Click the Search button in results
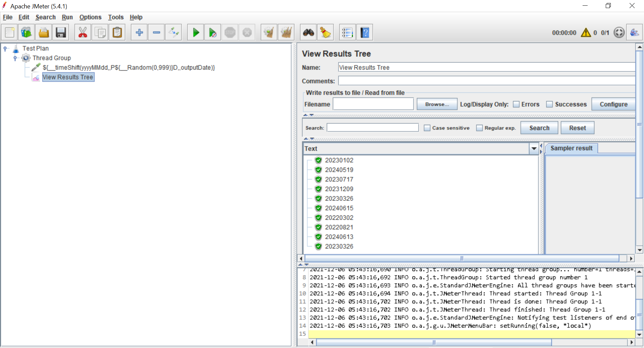Viewport: 644px width, 348px height. (539, 128)
